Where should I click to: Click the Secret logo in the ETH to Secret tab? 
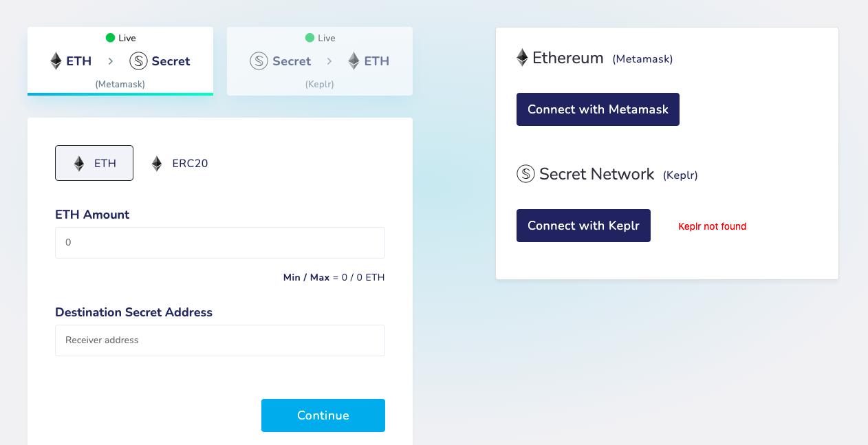[138, 61]
